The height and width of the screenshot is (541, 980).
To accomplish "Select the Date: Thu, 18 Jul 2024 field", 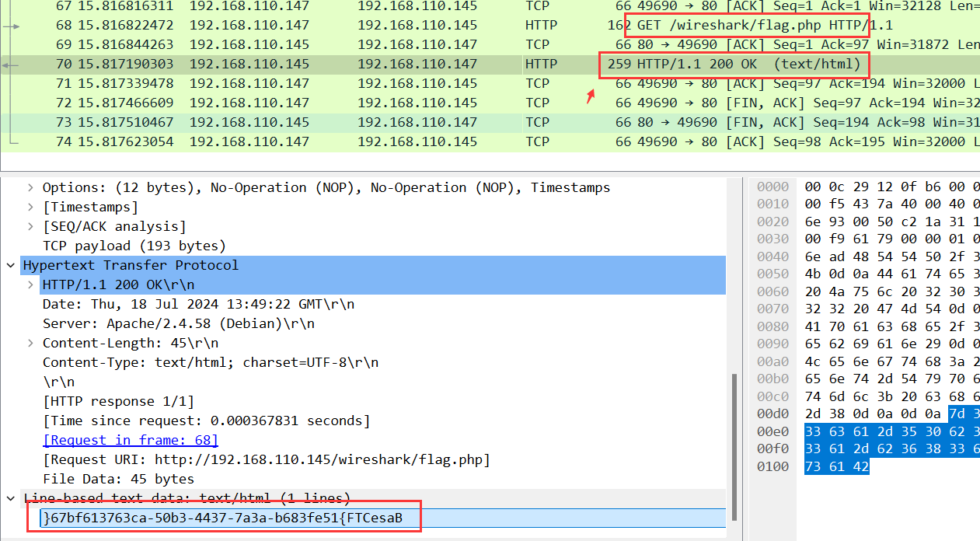I will (198, 304).
